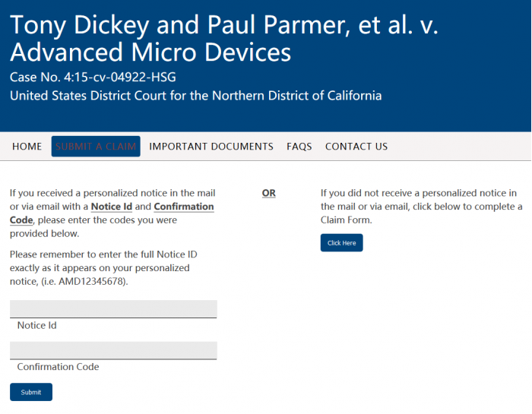Screen dimensions: 532x414
Task: Focus the Notice Id input field
Action: 113,308
